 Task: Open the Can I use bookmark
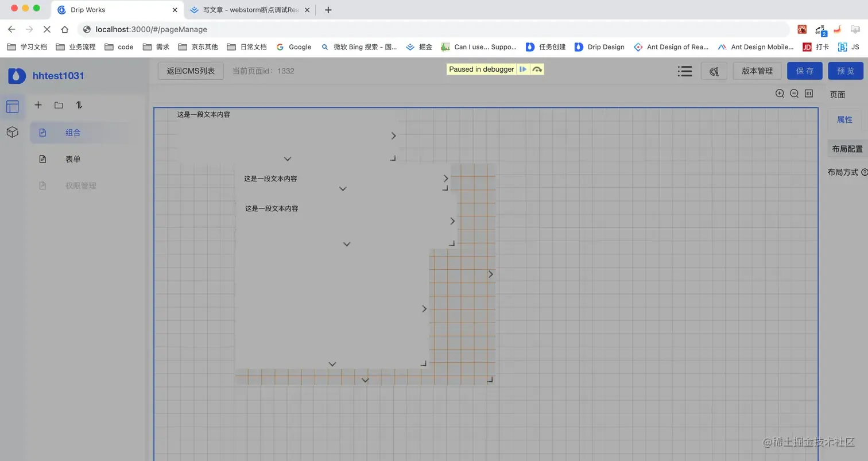click(479, 47)
